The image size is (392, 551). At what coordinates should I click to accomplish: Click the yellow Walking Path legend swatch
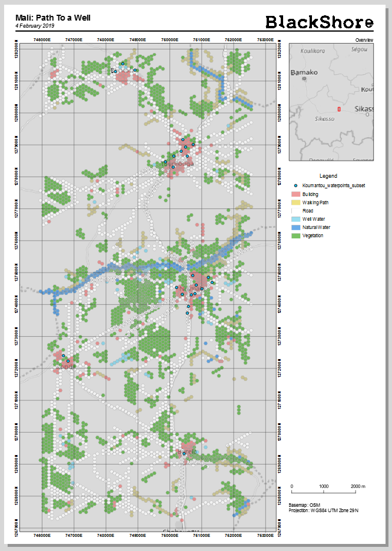295,203
